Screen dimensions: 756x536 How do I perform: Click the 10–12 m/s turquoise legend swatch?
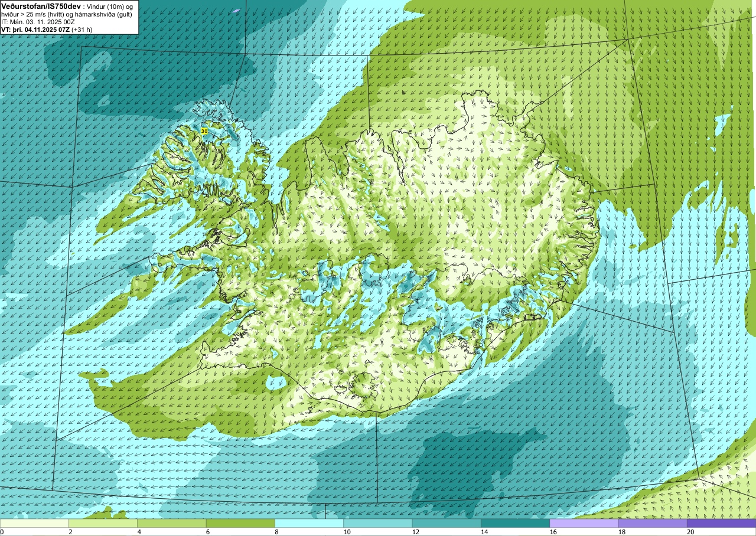[x=378, y=523]
